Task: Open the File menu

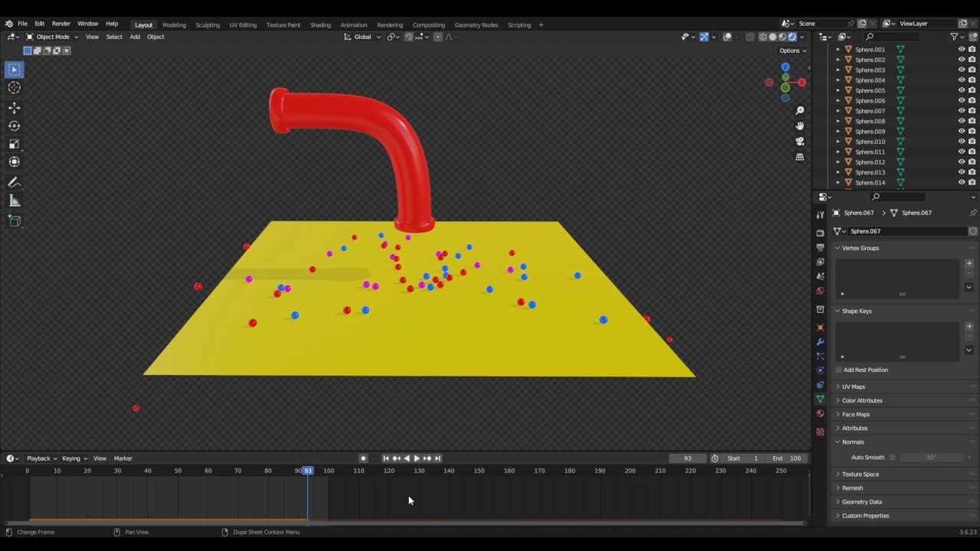Action: click(x=22, y=24)
